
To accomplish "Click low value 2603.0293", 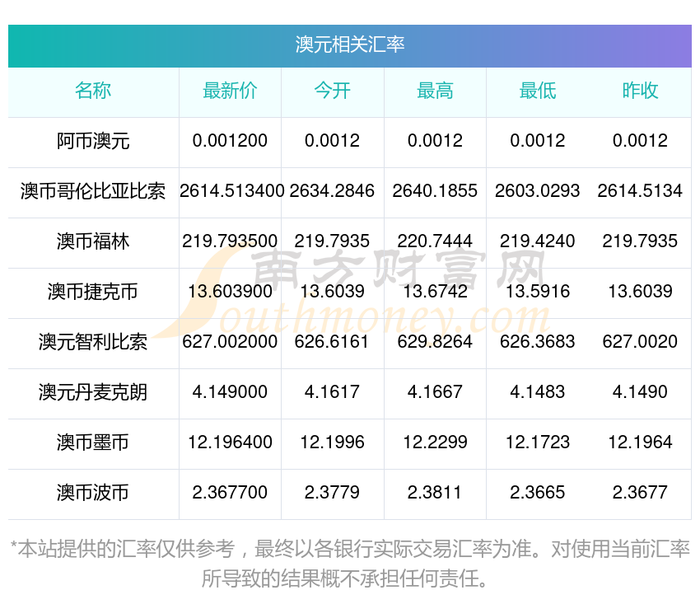I will [x=538, y=191].
